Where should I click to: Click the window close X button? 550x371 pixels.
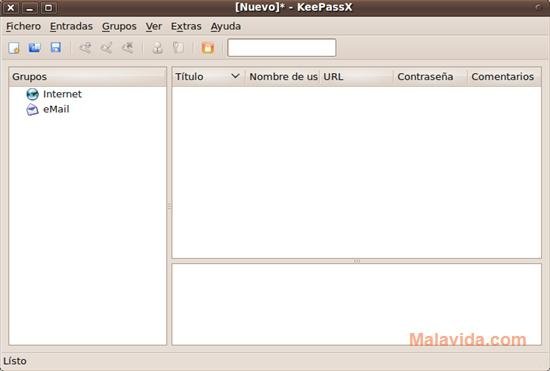coord(11,8)
